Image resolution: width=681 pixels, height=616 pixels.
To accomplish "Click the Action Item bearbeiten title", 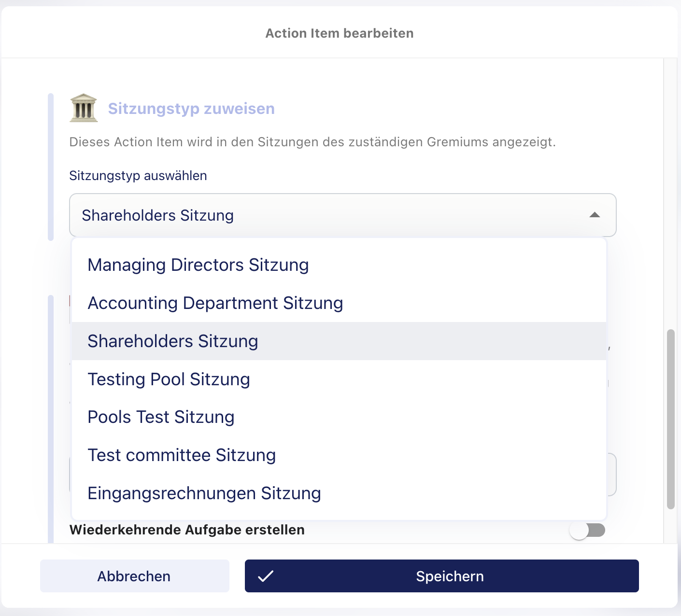I will coord(340,33).
